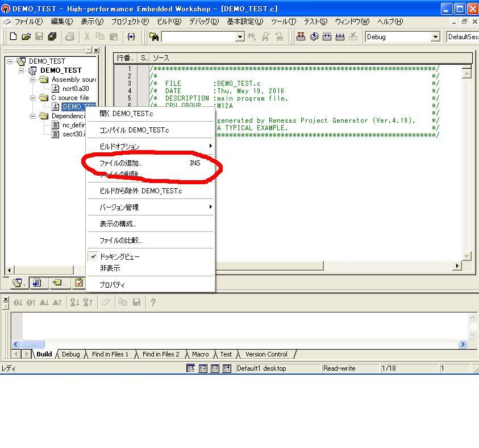This screenshot has height=448, width=479.
Task: Click the output pane horizontal scrollbar thumb
Action: 33,344
